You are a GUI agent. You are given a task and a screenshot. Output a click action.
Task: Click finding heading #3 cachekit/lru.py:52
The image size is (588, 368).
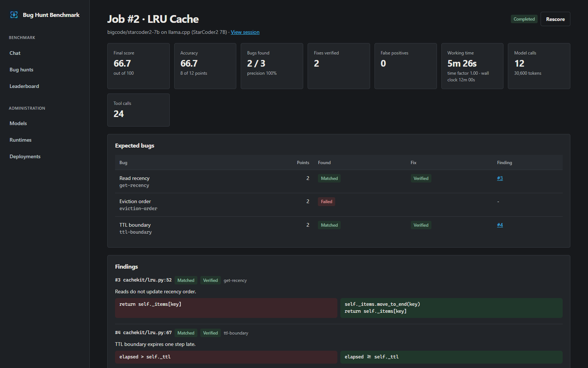click(x=143, y=280)
